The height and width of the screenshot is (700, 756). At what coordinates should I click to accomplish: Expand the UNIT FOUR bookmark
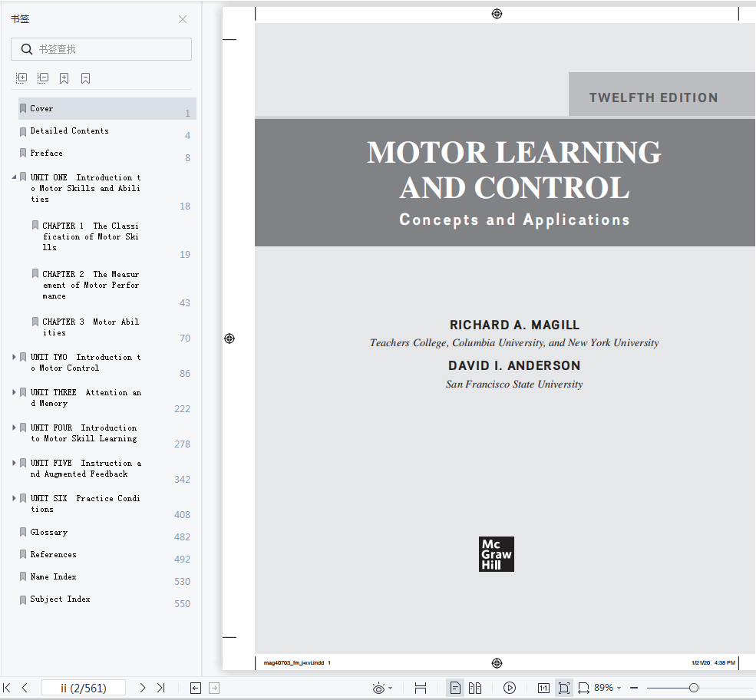click(14, 427)
